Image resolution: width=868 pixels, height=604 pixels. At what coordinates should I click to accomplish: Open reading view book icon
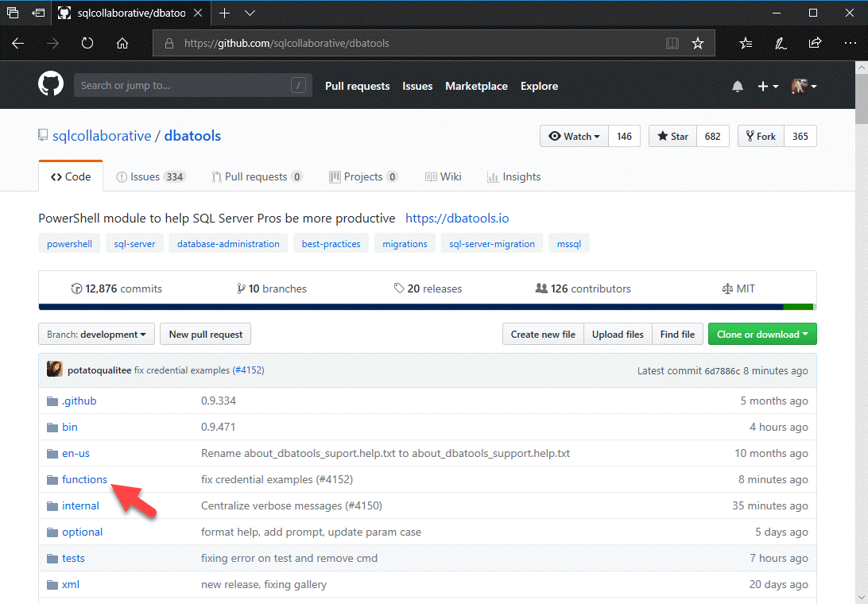(672, 44)
